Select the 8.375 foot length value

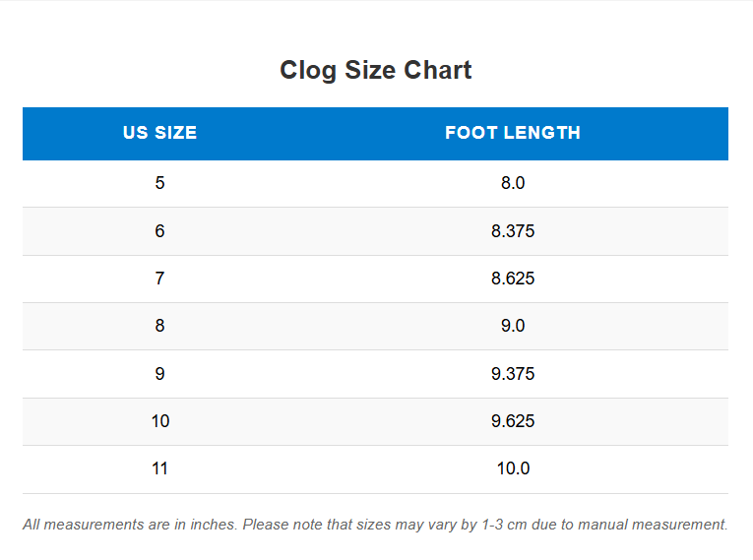(512, 231)
